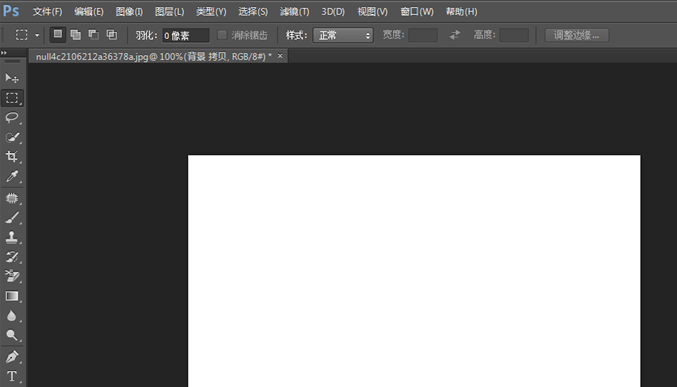This screenshot has width=677, height=387.
Task: Expand the toolbox with double-arrow
Action: click(4, 53)
